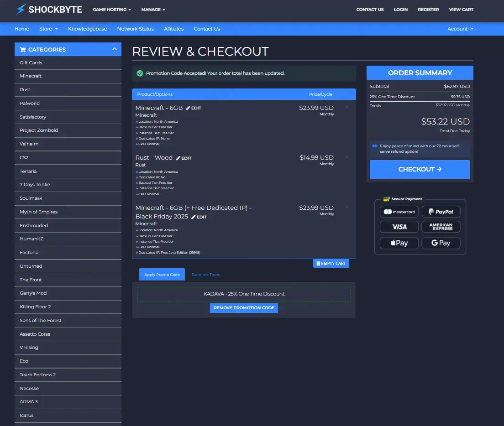
Task: Open the Account dropdown menu
Action: point(460,29)
